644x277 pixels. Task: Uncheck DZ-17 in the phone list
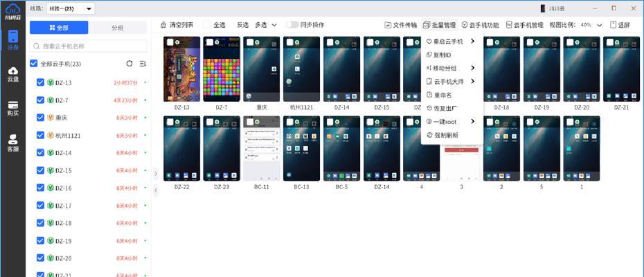[40, 205]
